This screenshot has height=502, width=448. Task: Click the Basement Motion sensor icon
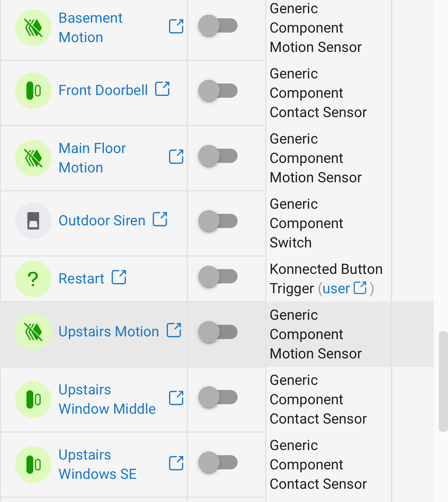pos(33,28)
